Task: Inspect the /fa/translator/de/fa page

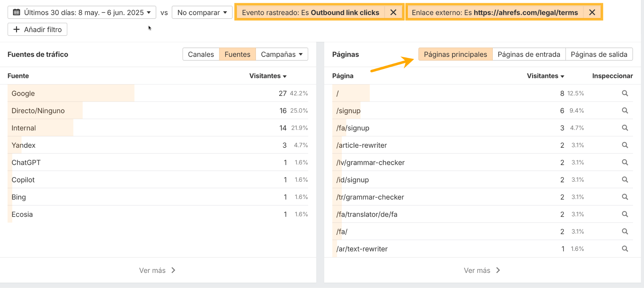Action: [625, 214]
